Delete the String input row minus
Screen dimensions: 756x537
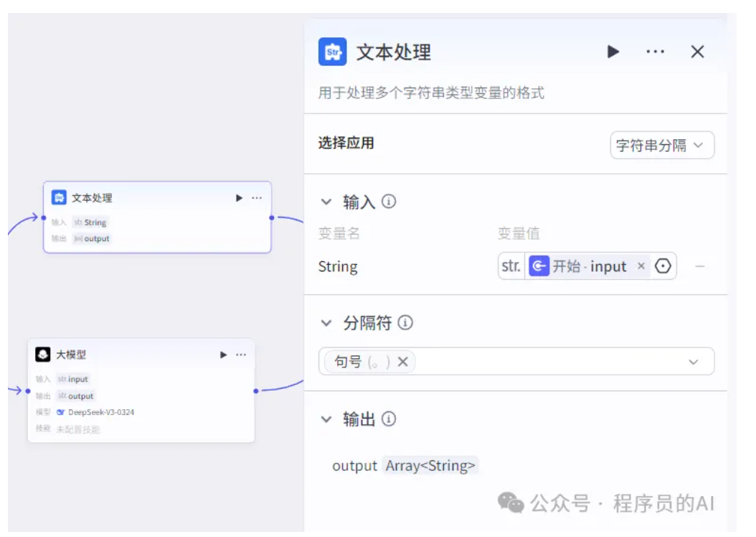(700, 266)
